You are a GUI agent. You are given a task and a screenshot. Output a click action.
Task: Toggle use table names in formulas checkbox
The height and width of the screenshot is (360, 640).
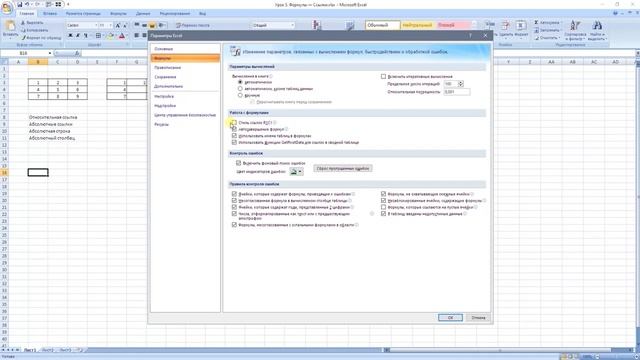[x=234, y=136]
